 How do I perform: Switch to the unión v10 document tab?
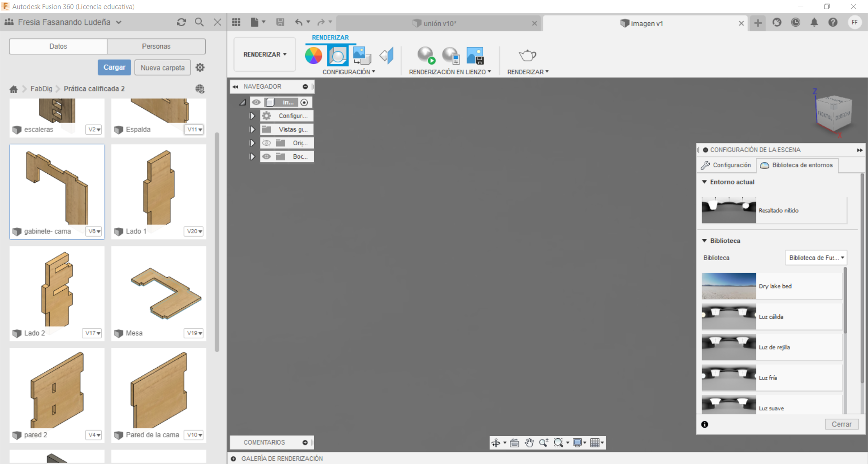[x=439, y=24]
